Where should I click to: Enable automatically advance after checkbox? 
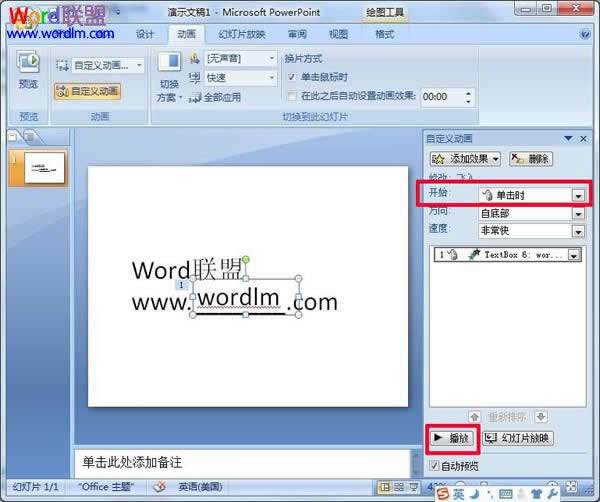292,96
